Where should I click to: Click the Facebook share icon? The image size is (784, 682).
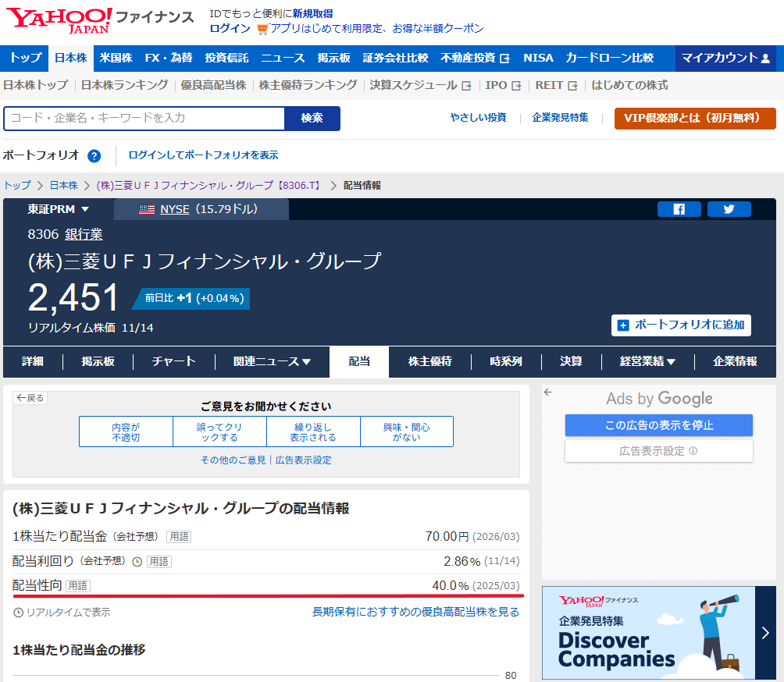pos(679,208)
